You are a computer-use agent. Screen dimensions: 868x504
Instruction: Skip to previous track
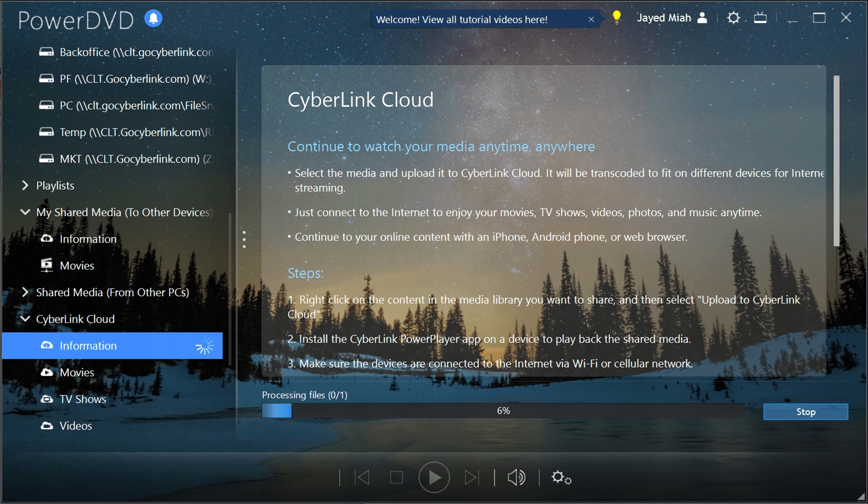click(x=362, y=477)
